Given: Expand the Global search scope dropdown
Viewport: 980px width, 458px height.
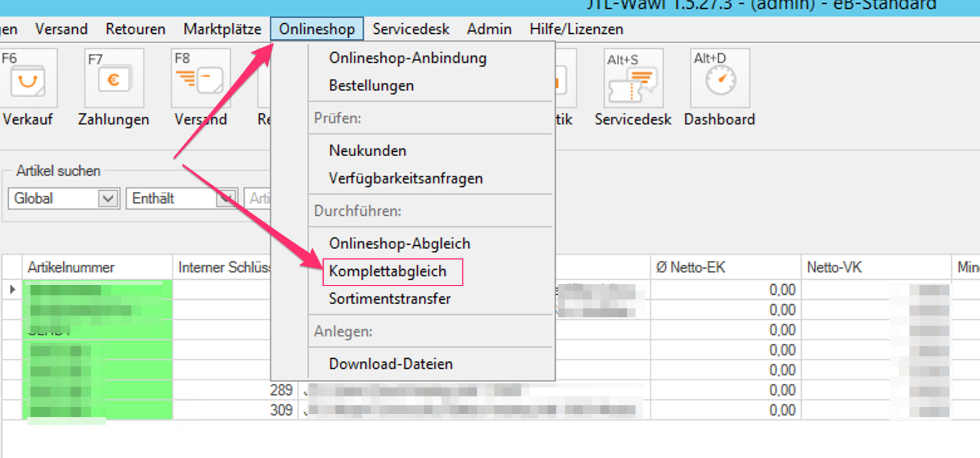Looking at the screenshot, I should tap(109, 199).
